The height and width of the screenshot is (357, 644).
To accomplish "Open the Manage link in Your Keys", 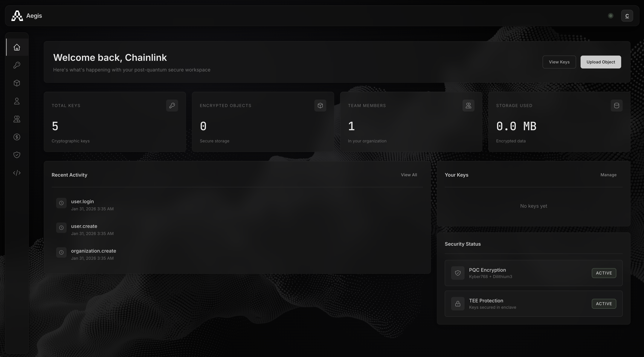I will click(608, 175).
